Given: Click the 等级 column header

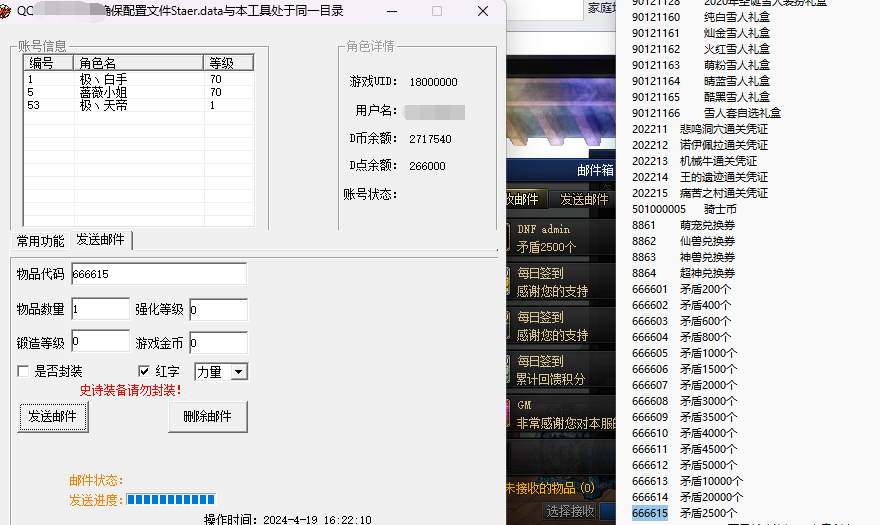Looking at the screenshot, I should [229, 63].
